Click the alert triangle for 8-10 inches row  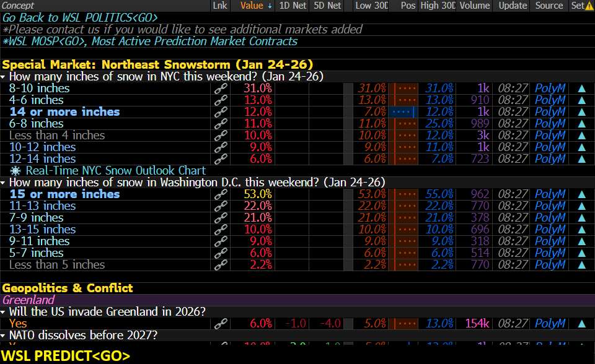point(581,89)
